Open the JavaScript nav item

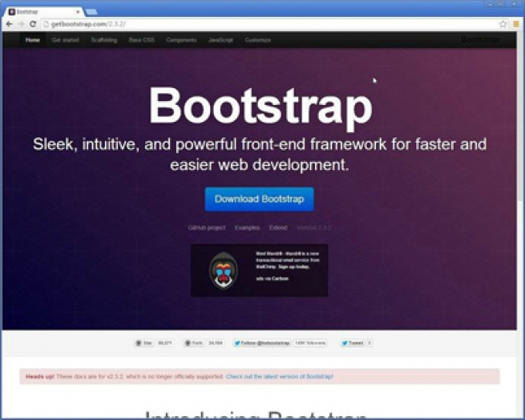point(220,40)
